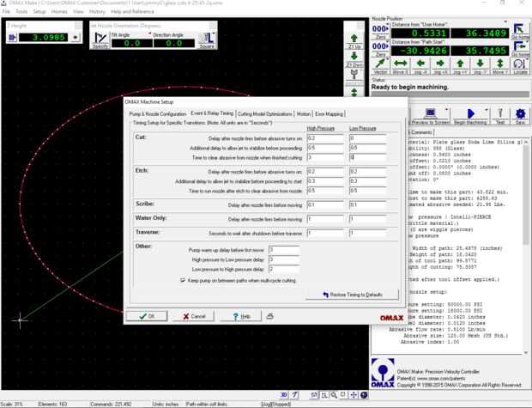Image resolution: width=532 pixels, height=408 pixels.
Task: Click the Begin Machining play icon
Action: tap(470, 113)
